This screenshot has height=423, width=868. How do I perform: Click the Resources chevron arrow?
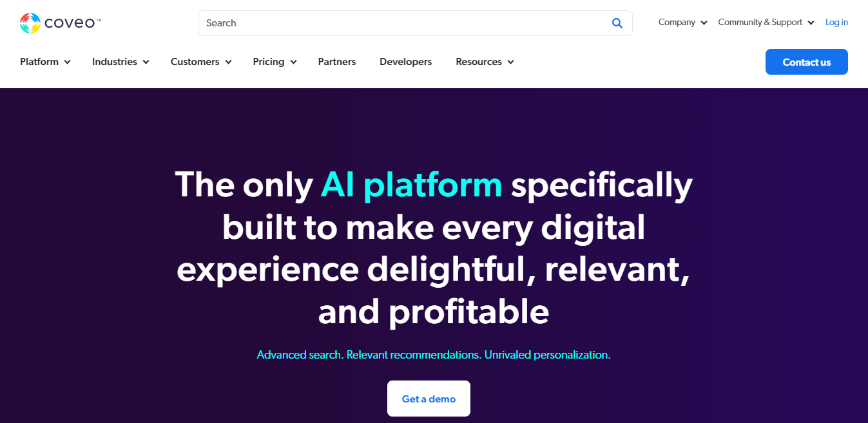tap(510, 62)
